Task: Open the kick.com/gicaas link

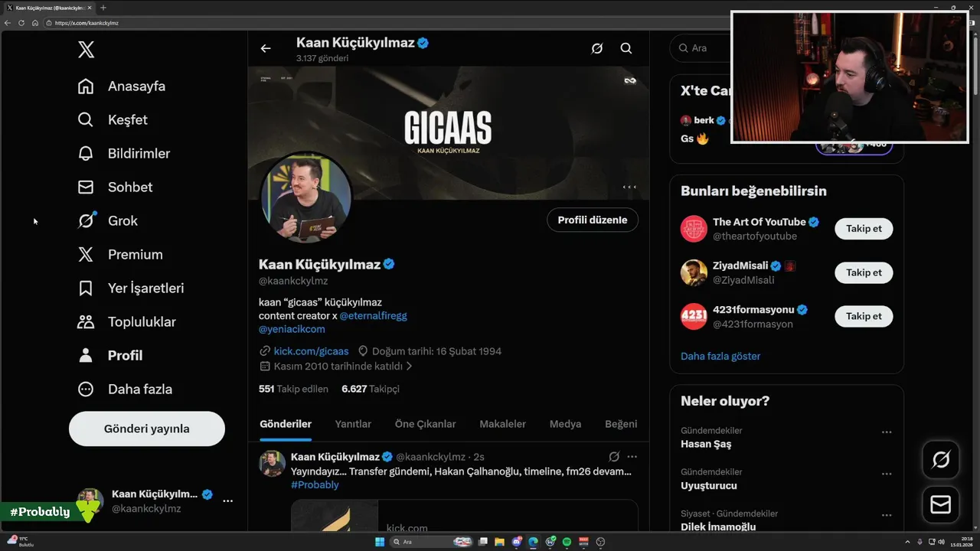Action: (311, 351)
